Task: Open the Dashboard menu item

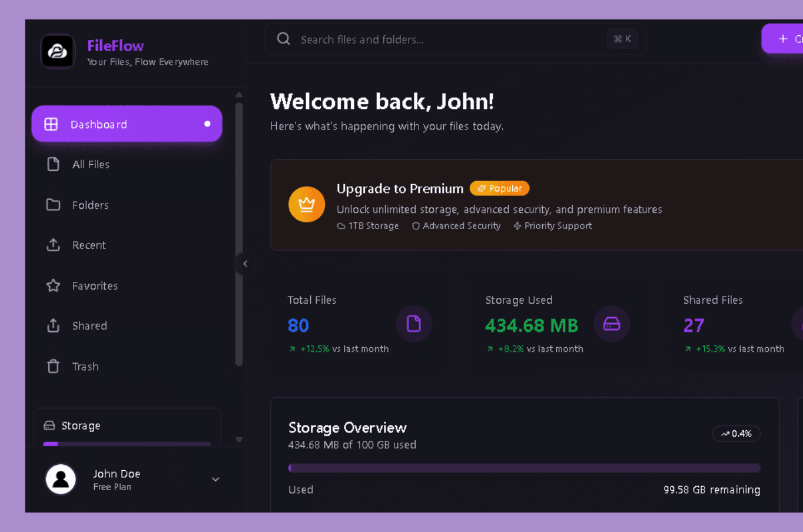Action: [x=127, y=124]
